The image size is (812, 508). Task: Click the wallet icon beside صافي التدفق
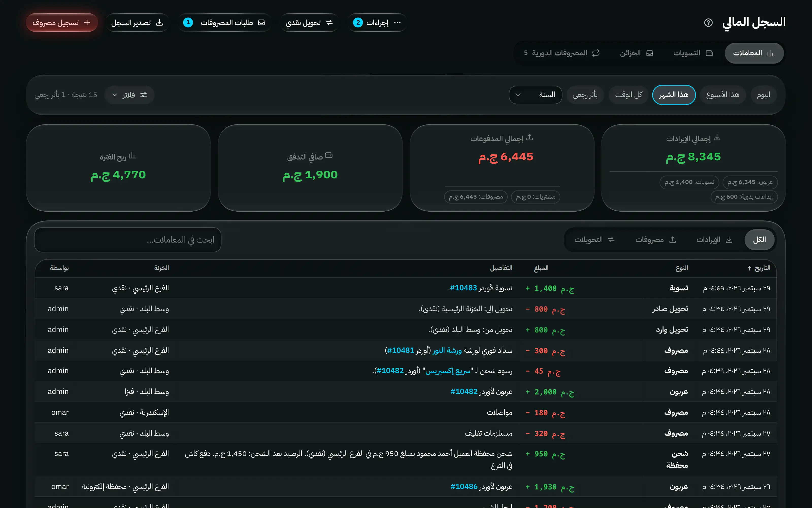click(x=329, y=155)
